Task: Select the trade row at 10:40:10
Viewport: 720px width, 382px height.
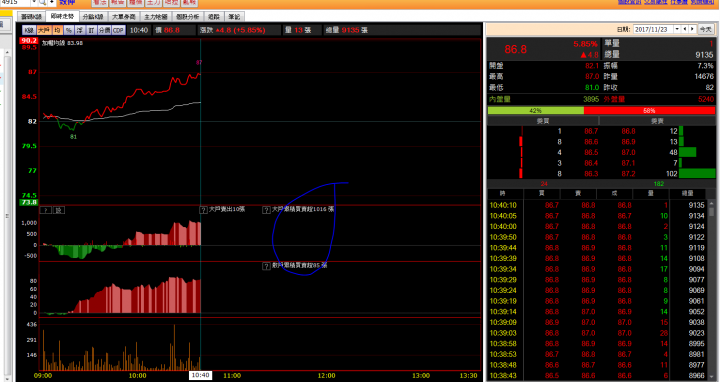Action: [x=597, y=205]
